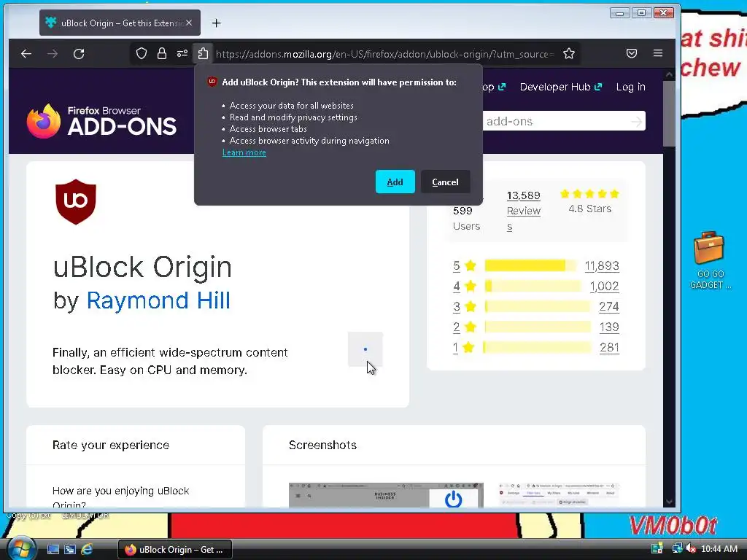The height and width of the screenshot is (560, 747).
Task: Click the 3-star rating bar
Action: click(538, 307)
